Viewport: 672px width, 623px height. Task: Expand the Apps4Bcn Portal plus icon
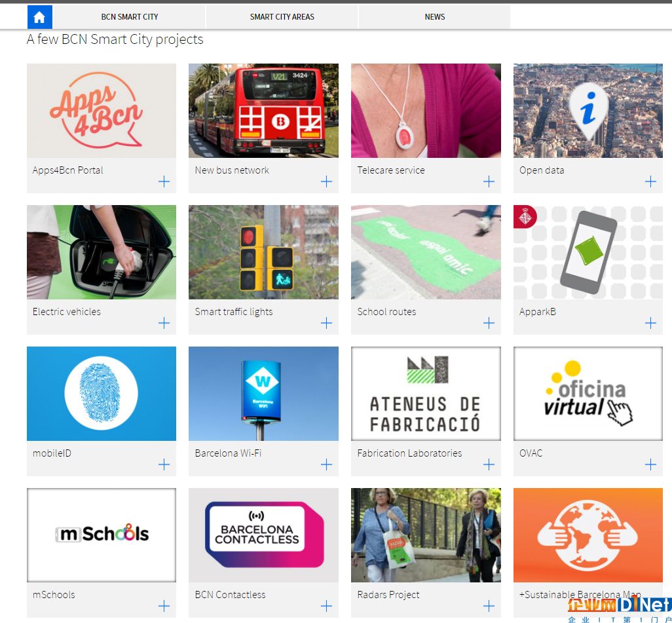[164, 181]
